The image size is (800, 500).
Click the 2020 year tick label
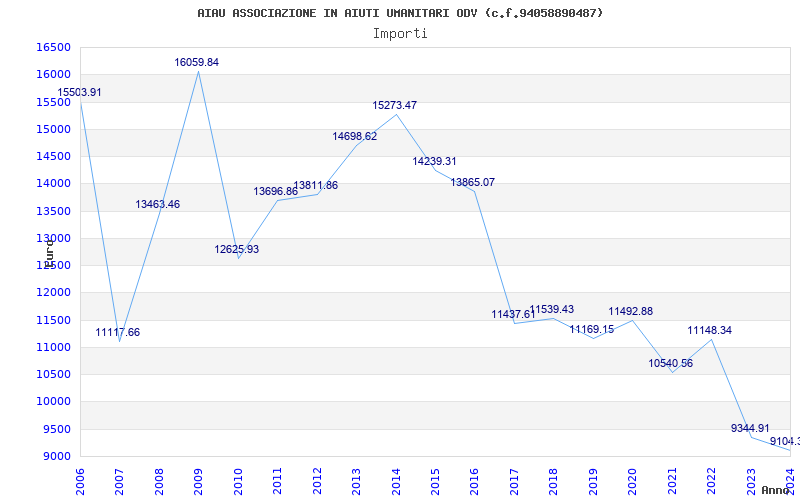(632, 480)
